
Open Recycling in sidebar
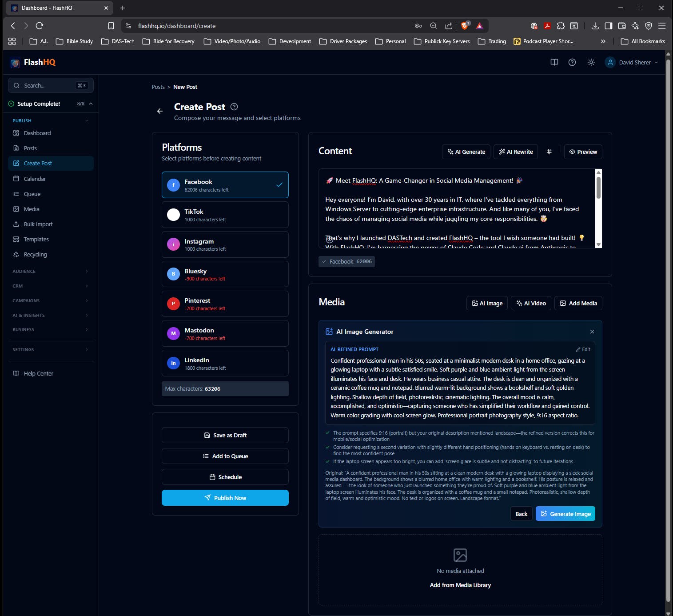click(x=51, y=255)
